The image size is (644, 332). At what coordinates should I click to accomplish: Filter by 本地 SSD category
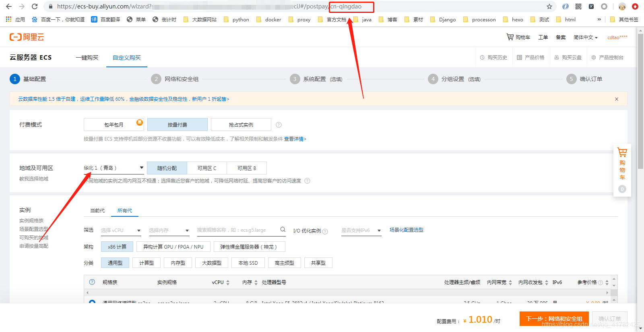[248, 263]
